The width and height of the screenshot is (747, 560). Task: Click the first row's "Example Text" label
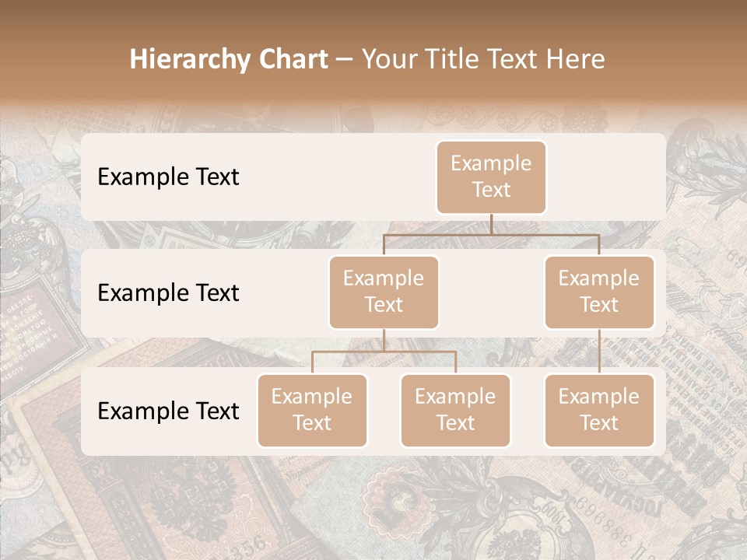[x=168, y=177]
